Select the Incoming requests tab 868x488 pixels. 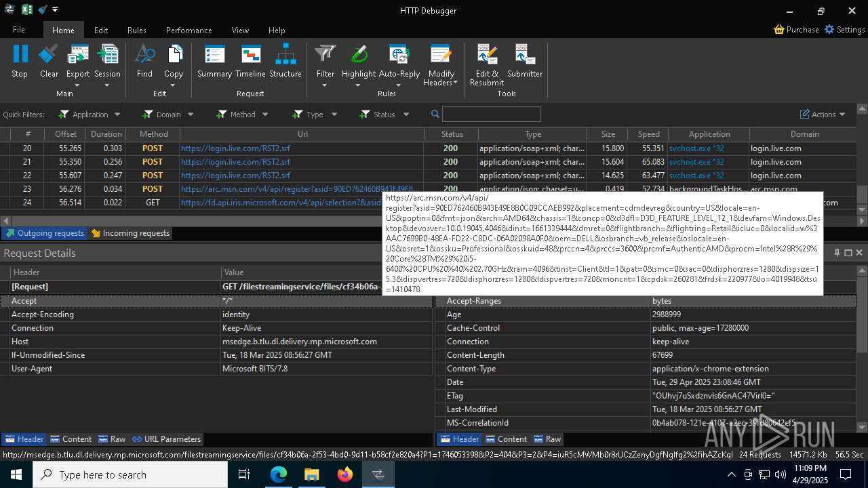[x=130, y=233]
